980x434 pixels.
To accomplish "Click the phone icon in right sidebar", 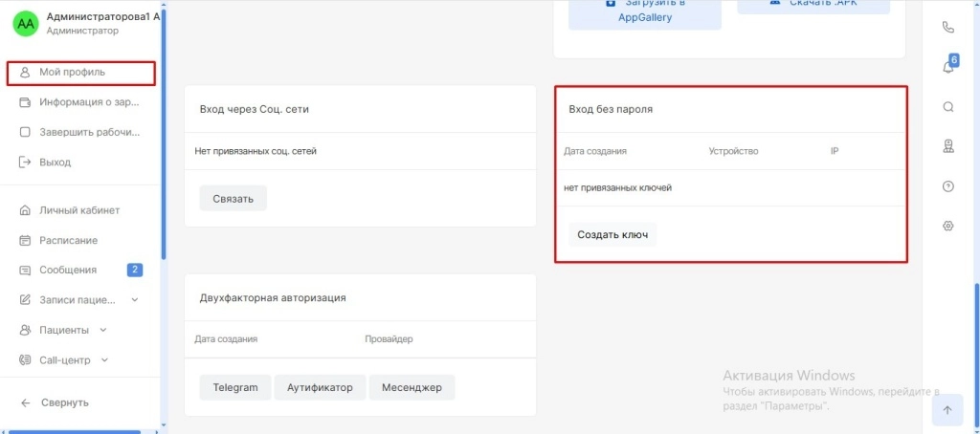I will (x=948, y=28).
